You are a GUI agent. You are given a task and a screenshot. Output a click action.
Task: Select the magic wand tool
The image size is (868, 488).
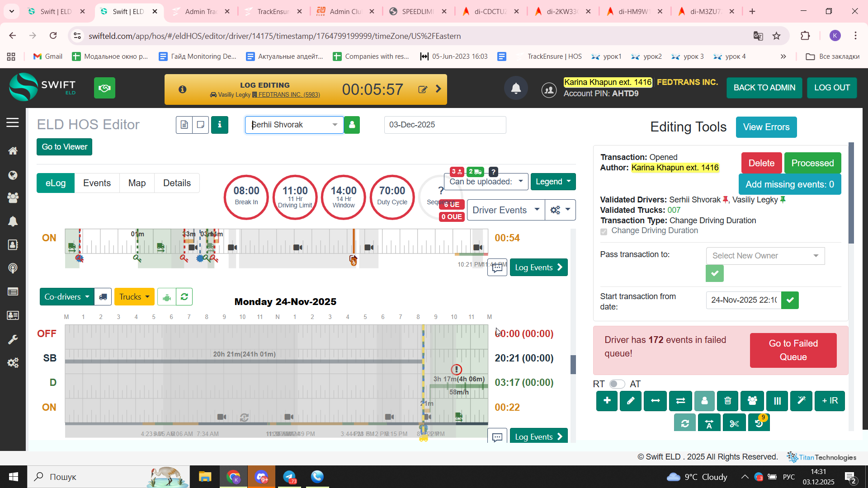pyautogui.click(x=801, y=401)
